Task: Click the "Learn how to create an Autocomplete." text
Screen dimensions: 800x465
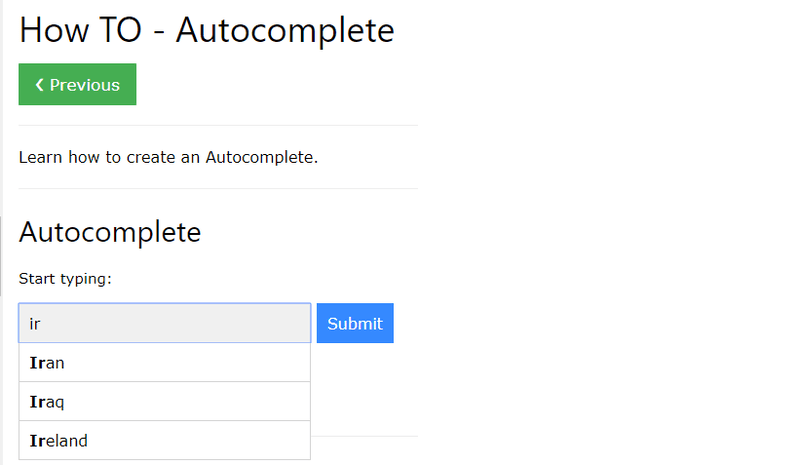Action: tap(168, 157)
